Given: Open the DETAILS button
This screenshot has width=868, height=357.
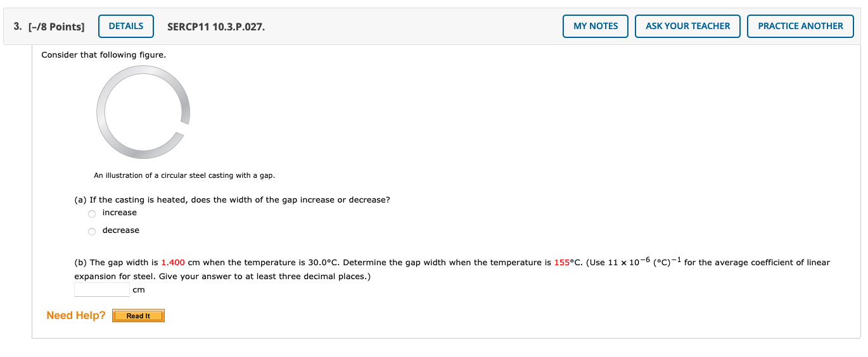Looking at the screenshot, I should point(126,26).
